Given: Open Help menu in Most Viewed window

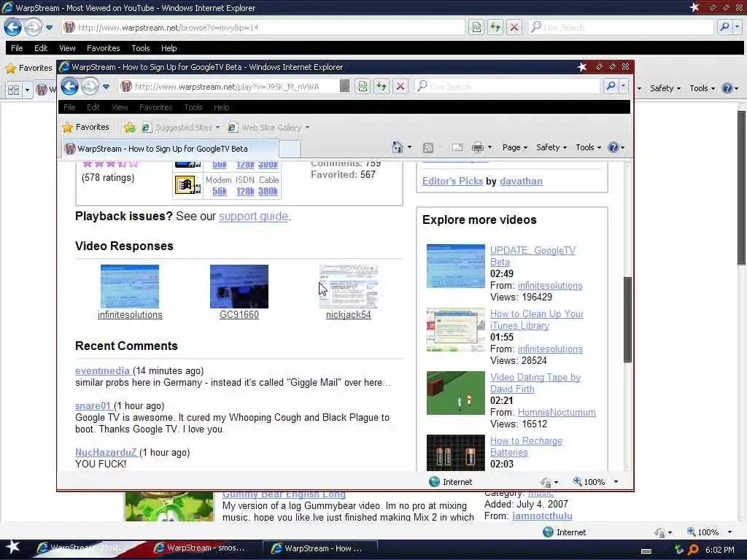Looking at the screenshot, I should tap(169, 48).
